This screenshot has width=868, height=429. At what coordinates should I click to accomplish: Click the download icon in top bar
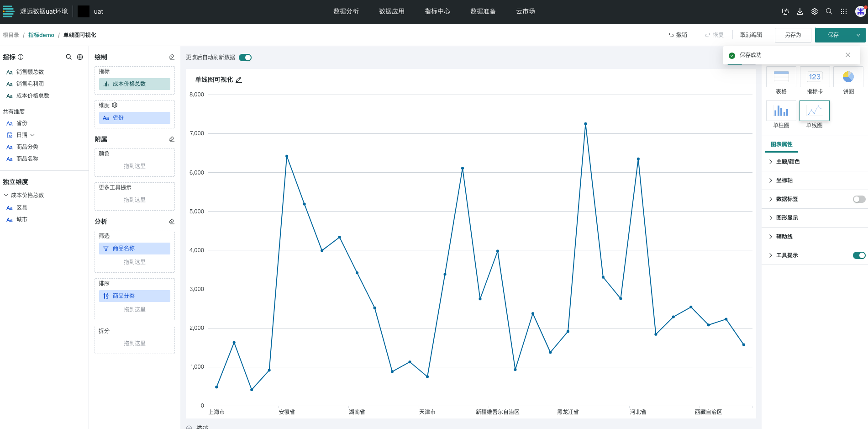(800, 12)
